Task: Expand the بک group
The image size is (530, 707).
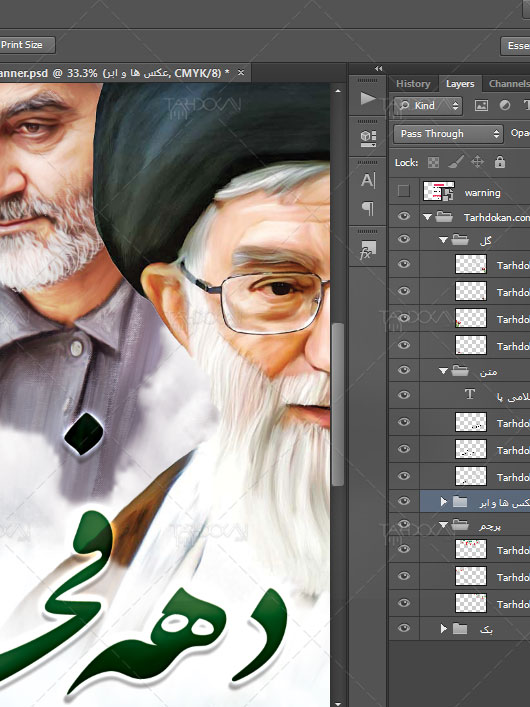Action: [443, 628]
